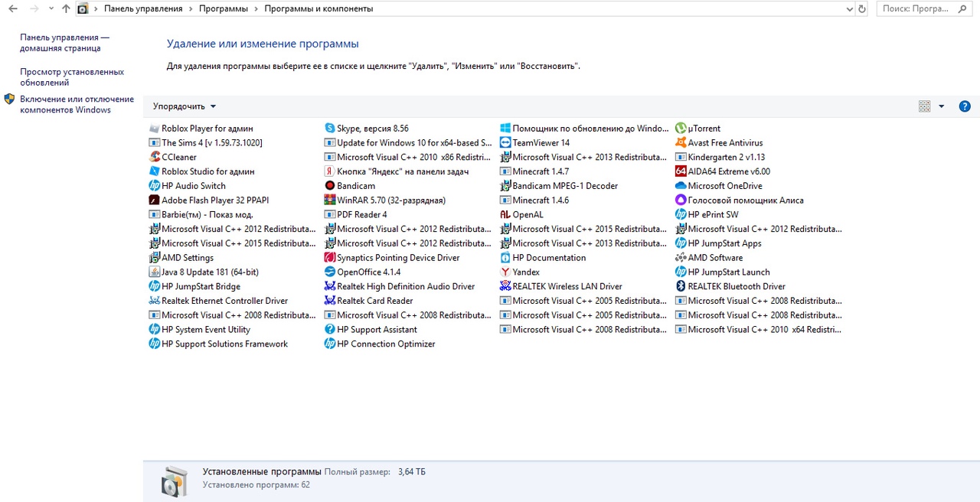Open turn Windows features on or off

[x=77, y=105]
